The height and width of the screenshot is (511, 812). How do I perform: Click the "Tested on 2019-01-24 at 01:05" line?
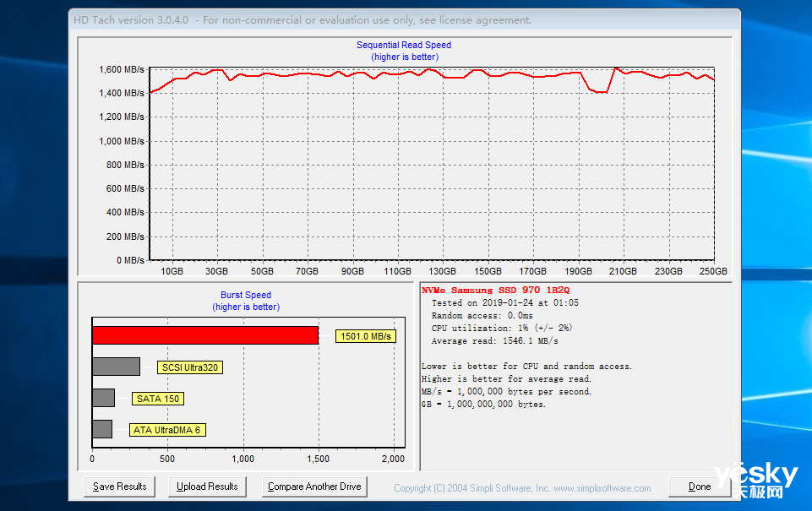tap(505, 303)
